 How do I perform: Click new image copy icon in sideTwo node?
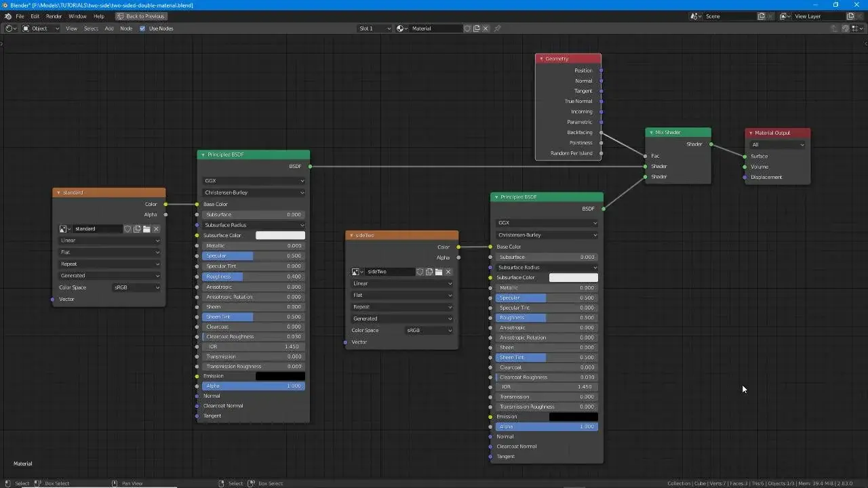coord(429,272)
